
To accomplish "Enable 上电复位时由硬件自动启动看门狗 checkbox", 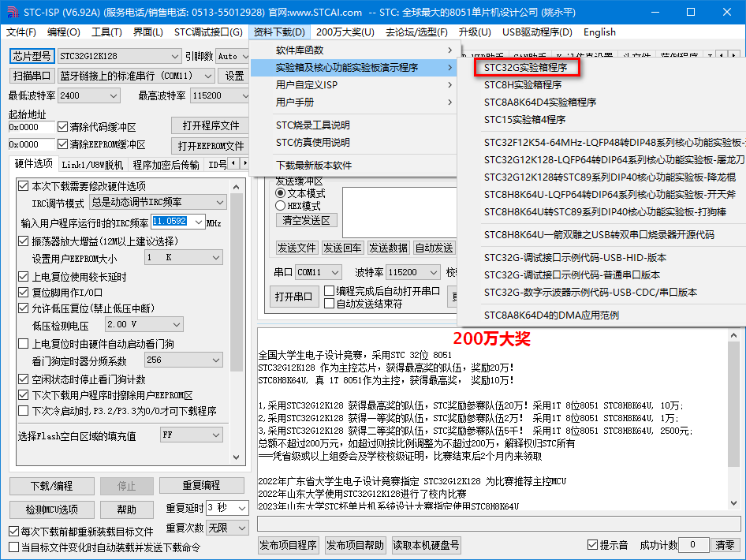I will click(x=23, y=344).
